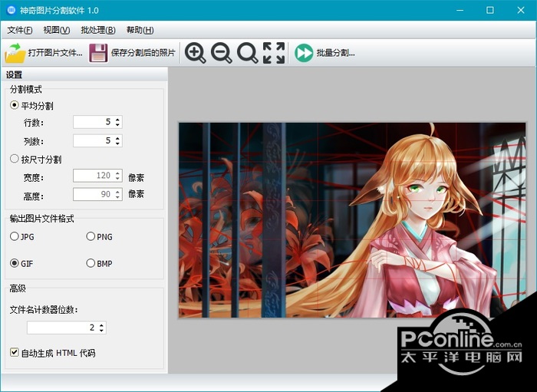537x392 pixels.
Task: Click the green batch split icon
Action: coord(304,53)
